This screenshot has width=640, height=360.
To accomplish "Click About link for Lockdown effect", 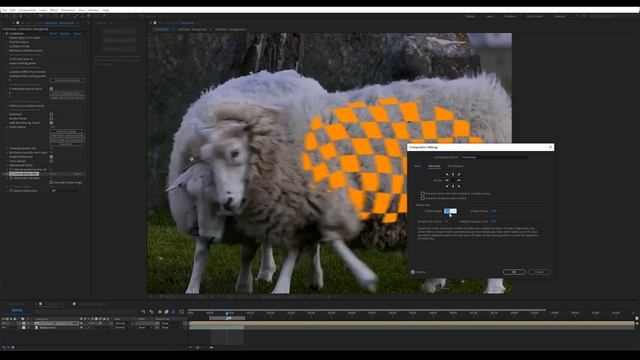I will point(77,33).
